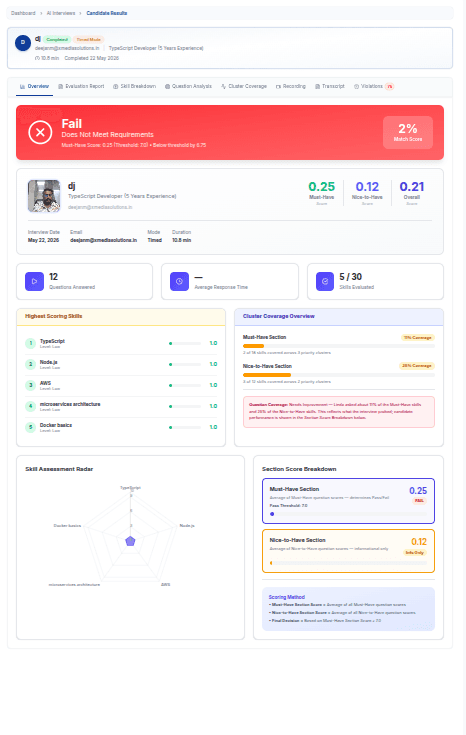This screenshot has width=466, height=735.
Task: Click the 0.25 Must-Have score
Action: pos(322,187)
